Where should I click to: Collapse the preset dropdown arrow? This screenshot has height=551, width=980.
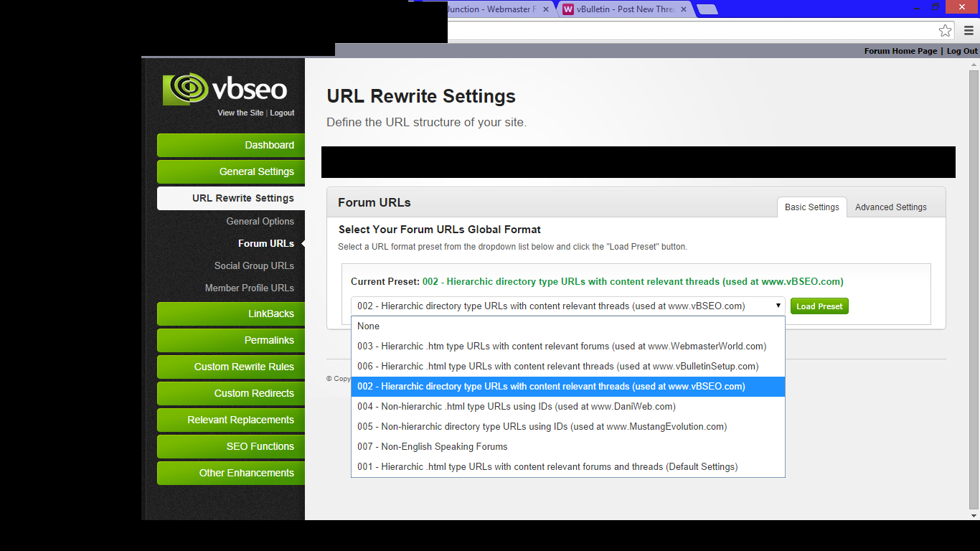[778, 306]
